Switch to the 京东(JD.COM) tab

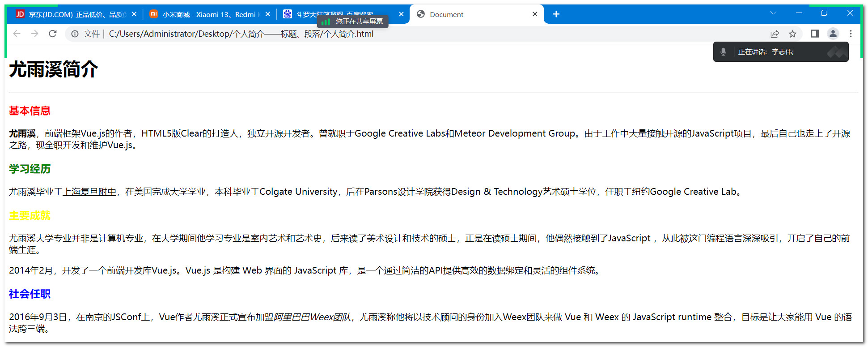pyautogui.click(x=75, y=14)
